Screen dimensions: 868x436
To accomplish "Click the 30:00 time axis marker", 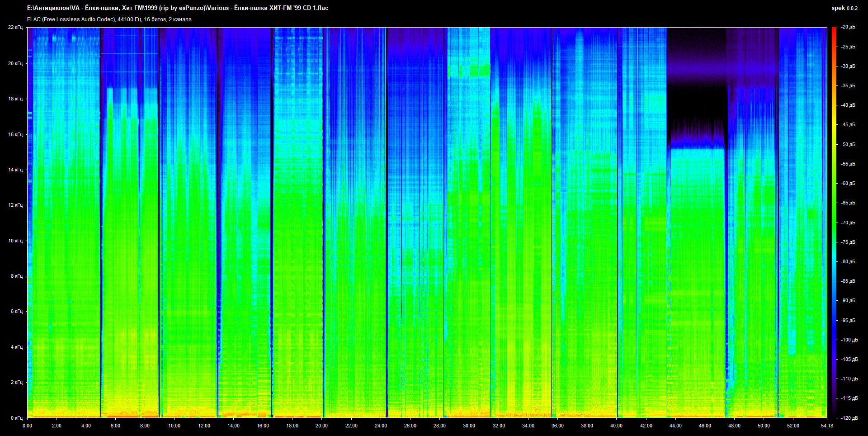I will coord(469,426).
